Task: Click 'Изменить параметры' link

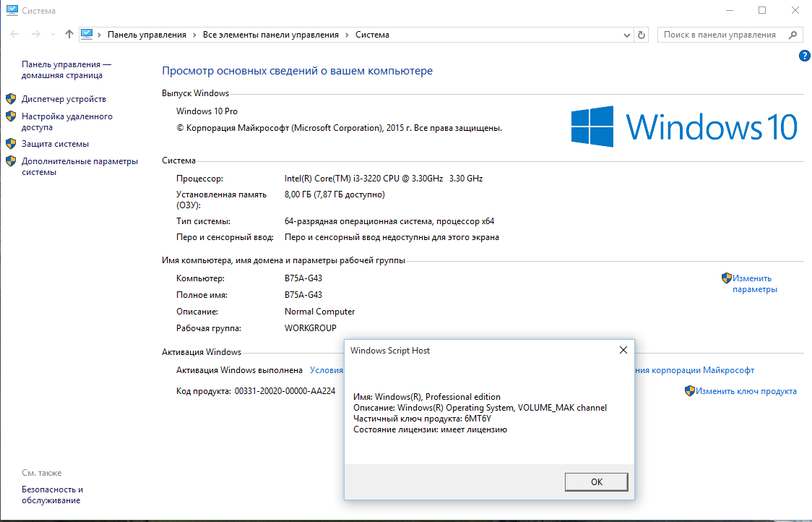Action: 754,284
